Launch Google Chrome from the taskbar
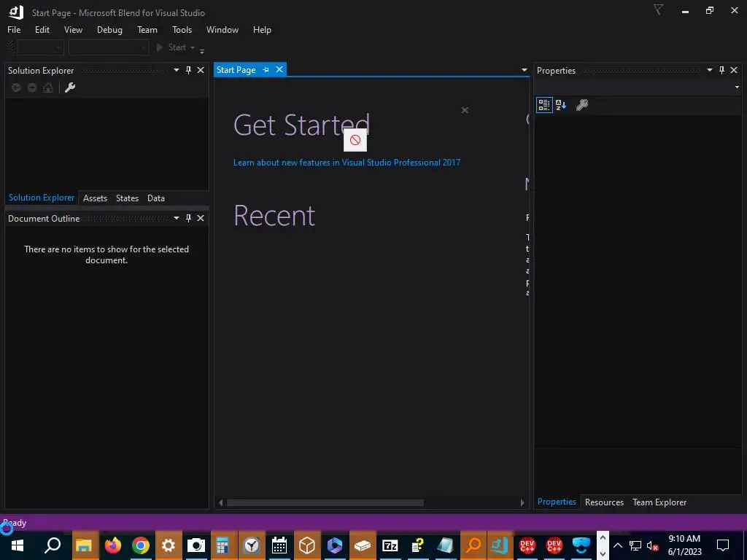The width and height of the screenshot is (747, 560). [x=141, y=545]
